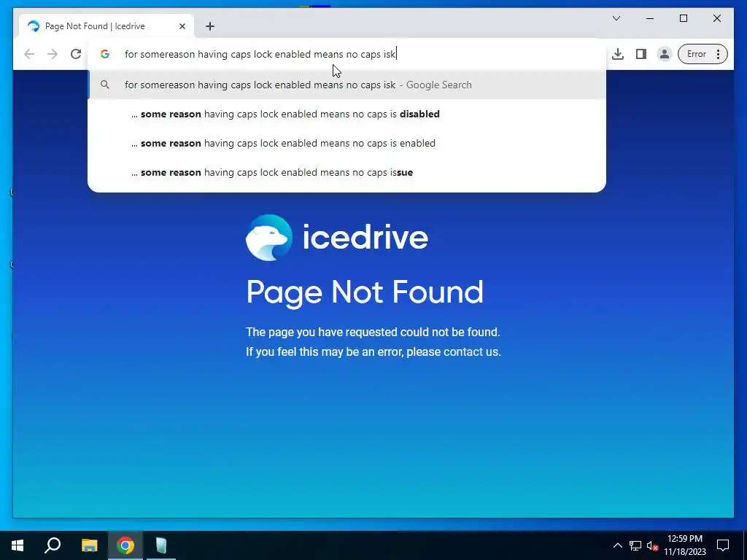Click the browser forward arrow

[x=53, y=54]
